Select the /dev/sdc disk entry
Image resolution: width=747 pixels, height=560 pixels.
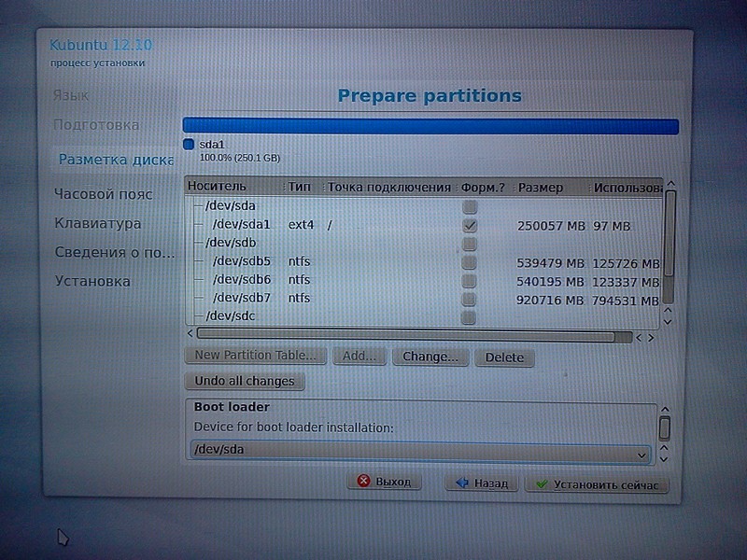coord(230,316)
